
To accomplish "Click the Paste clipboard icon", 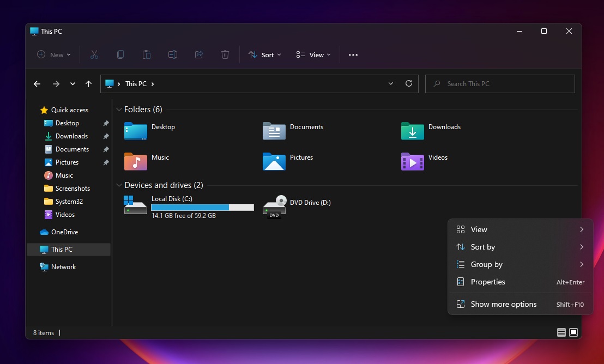I will (x=147, y=54).
